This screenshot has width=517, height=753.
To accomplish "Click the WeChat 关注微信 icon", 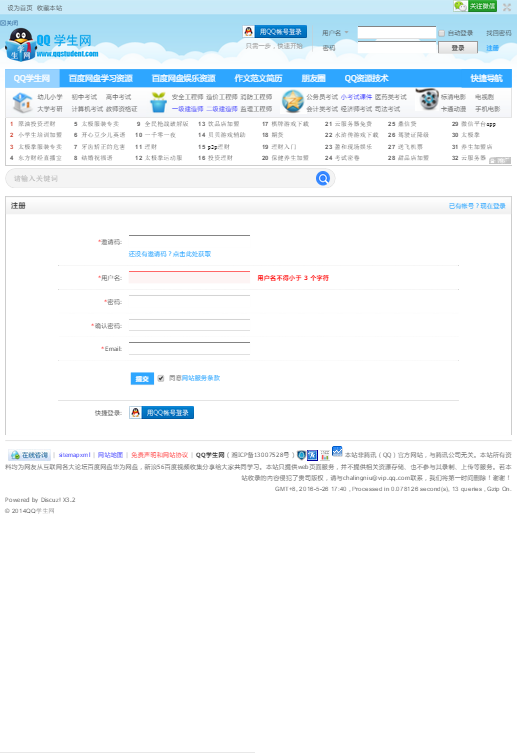I will (x=475, y=6).
